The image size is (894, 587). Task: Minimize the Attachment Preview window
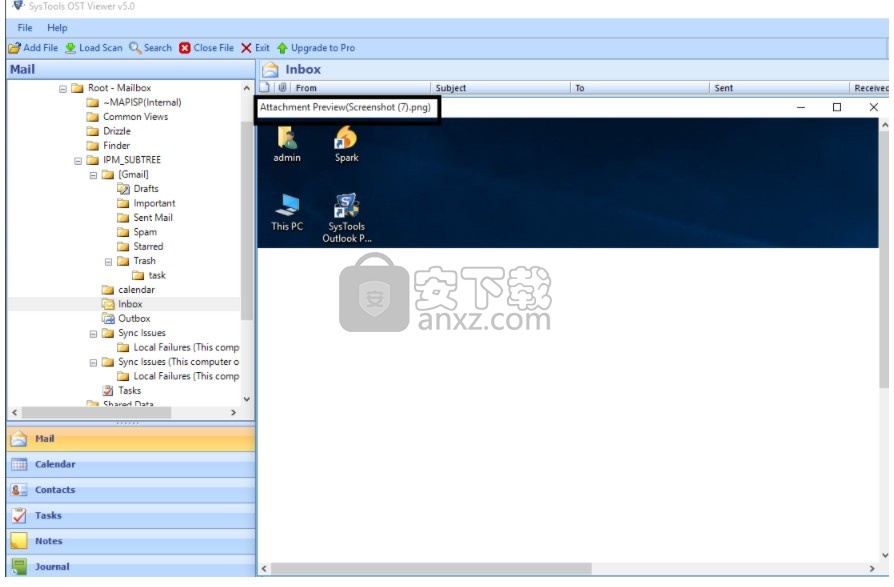point(801,107)
